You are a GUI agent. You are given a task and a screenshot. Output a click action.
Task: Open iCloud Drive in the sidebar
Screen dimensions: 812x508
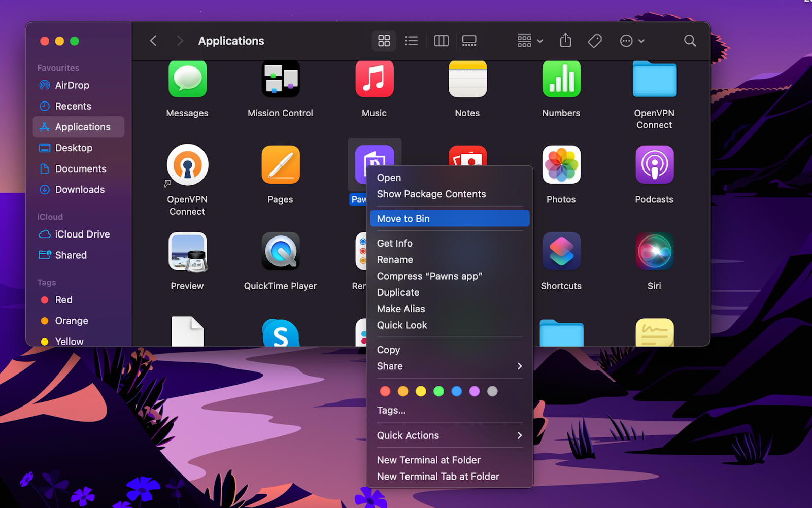(x=79, y=234)
